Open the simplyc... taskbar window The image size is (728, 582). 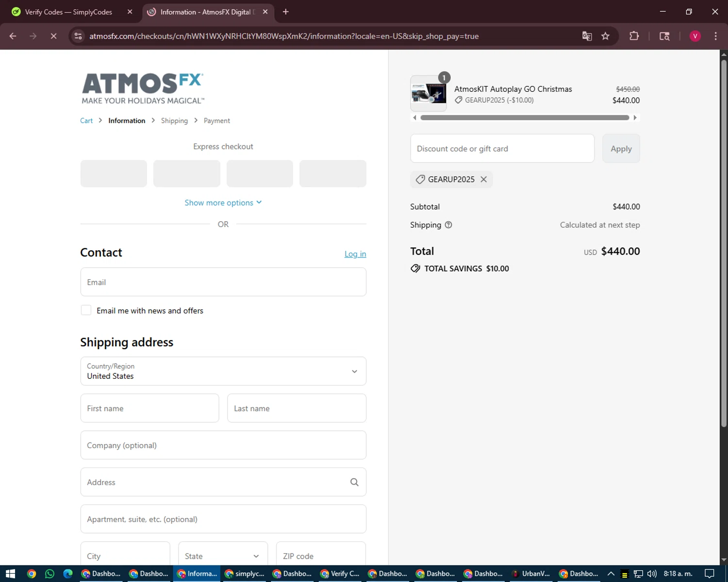(x=245, y=574)
